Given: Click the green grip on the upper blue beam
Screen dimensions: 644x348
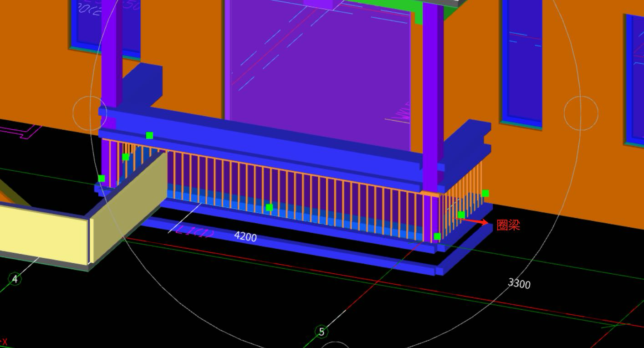Looking at the screenshot, I should (149, 135).
